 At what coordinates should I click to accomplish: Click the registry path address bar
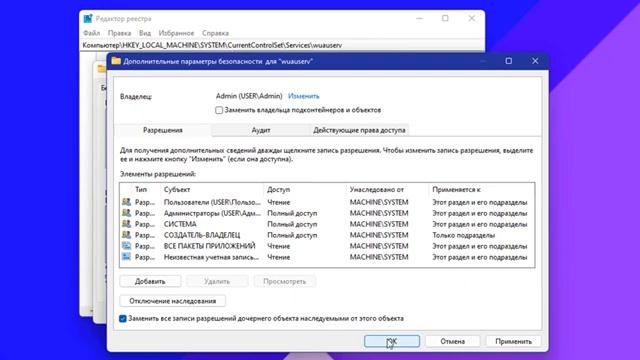point(282,45)
